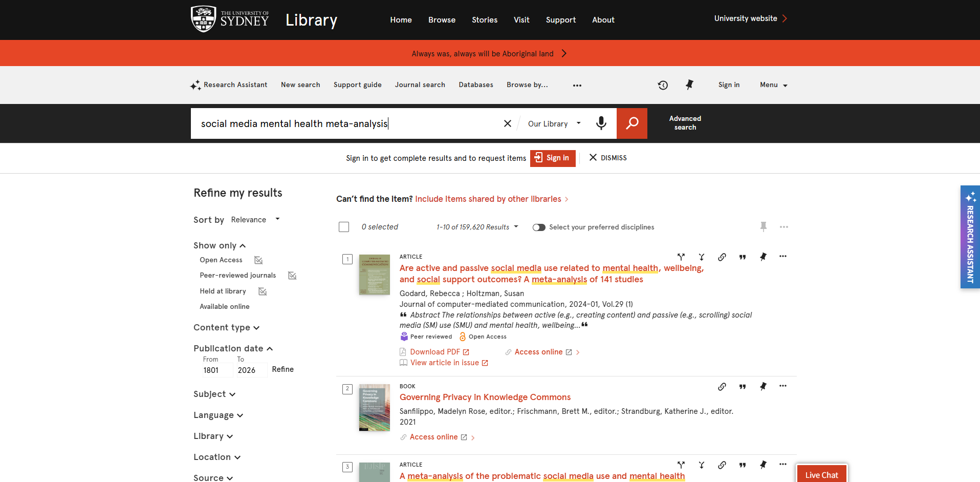Image resolution: width=980 pixels, height=482 pixels.
Task: Copy permalink for the first article result
Action: tap(722, 257)
